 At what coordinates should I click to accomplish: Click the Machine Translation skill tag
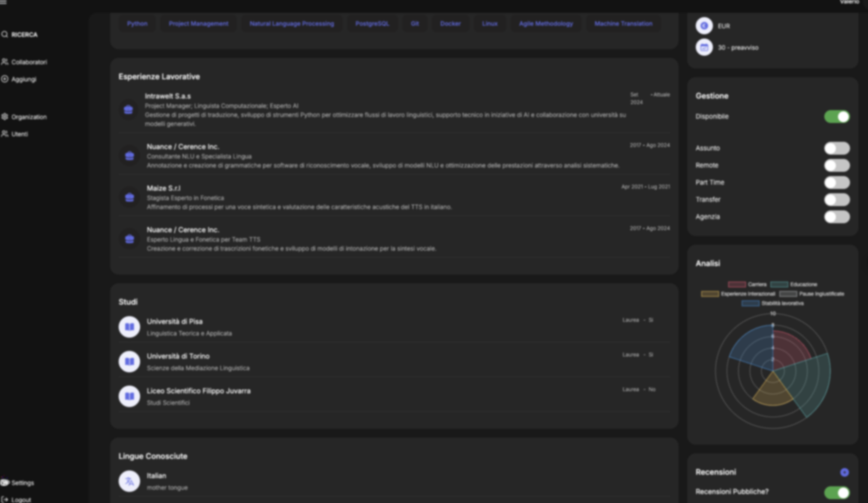[623, 24]
